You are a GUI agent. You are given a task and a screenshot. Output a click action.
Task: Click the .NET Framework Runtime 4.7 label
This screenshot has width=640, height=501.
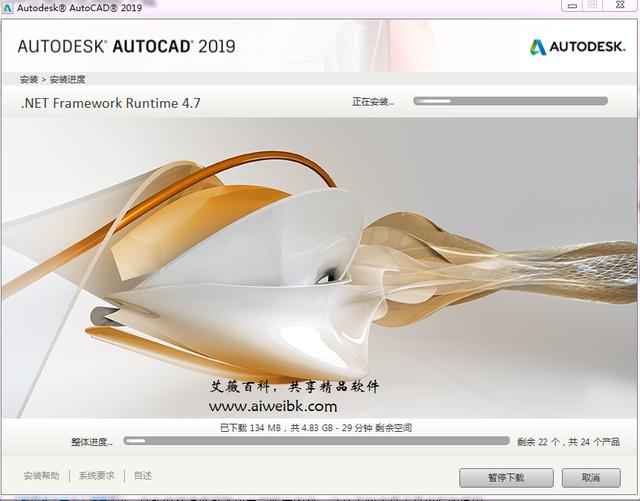[111, 103]
